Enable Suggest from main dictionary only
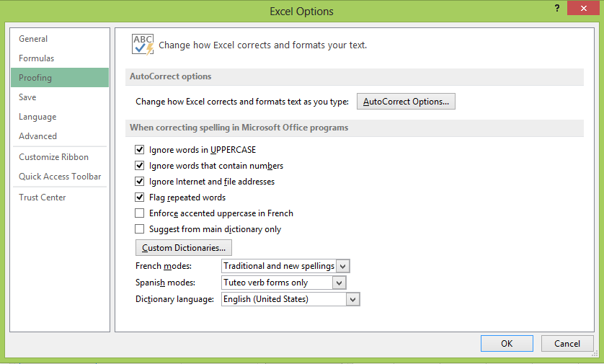 [139, 228]
